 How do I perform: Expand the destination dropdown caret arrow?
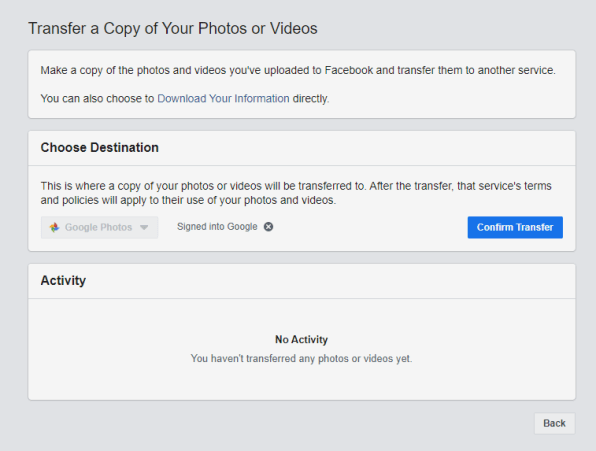144,228
